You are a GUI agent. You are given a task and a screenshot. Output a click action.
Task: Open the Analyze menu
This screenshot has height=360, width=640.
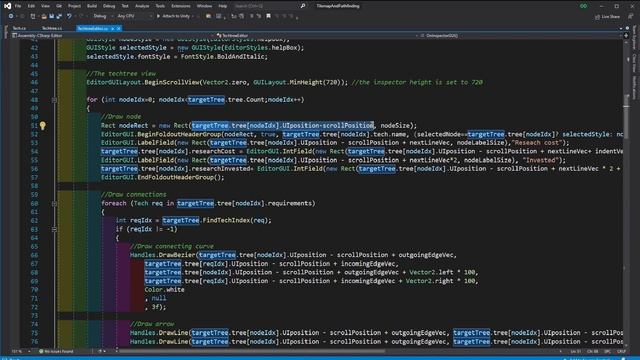[x=142, y=6]
